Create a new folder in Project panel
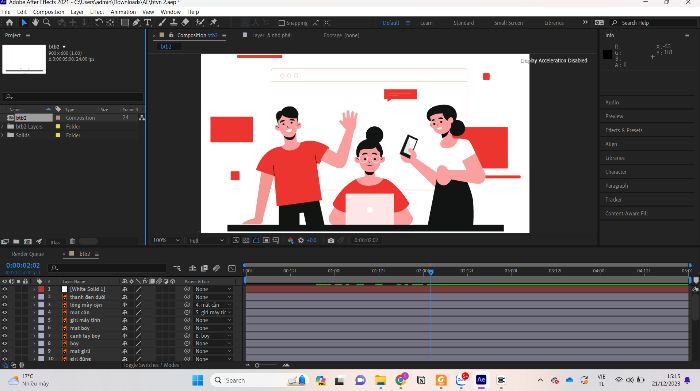Viewport: 700px width, 391px height. coord(16,241)
